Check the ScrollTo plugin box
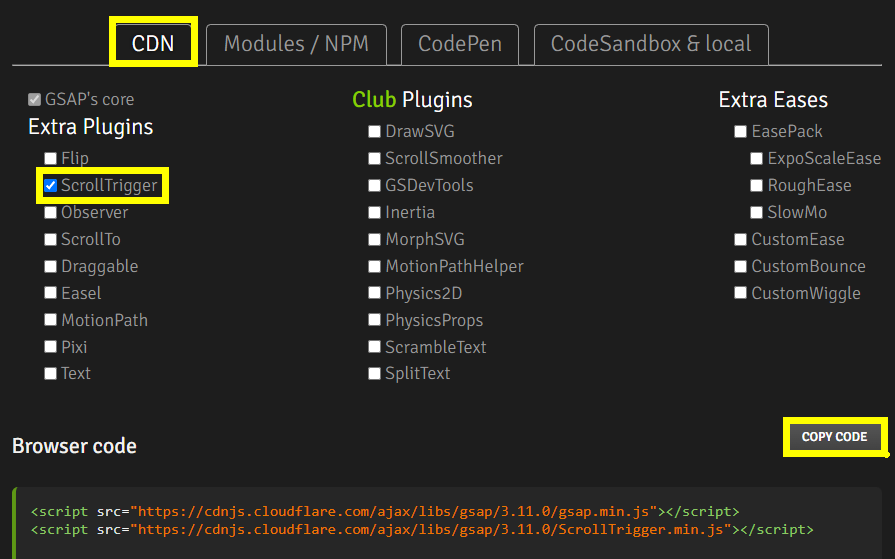 click(x=50, y=239)
